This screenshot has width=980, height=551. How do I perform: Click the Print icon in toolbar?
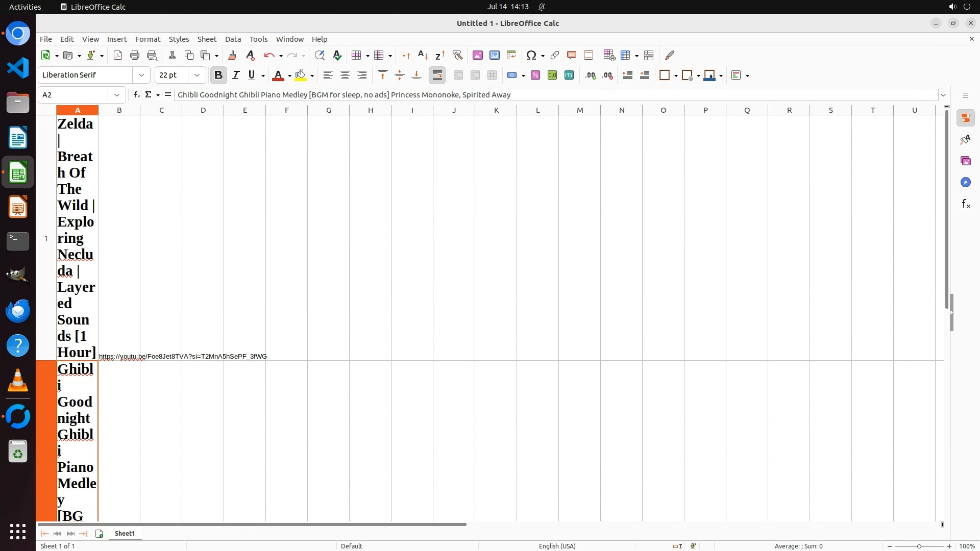(x=135, y=55)
